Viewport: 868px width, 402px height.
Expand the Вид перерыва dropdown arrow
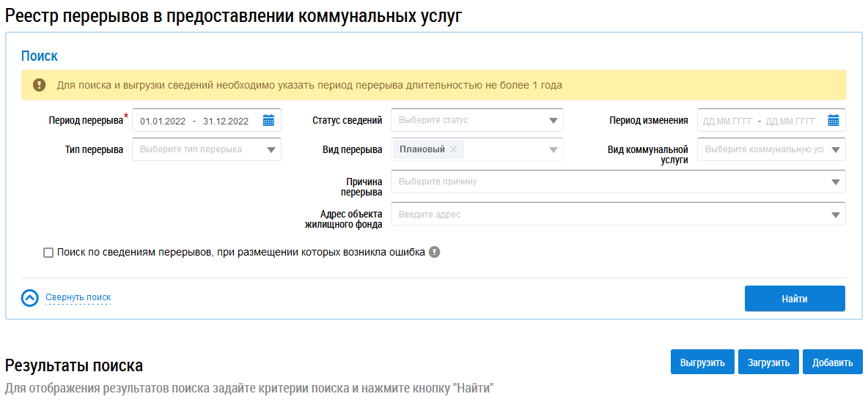[x=553, y=150]
